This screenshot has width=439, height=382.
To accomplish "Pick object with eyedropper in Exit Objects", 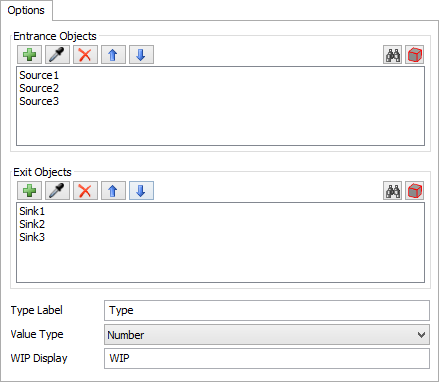I will (57, 191).
